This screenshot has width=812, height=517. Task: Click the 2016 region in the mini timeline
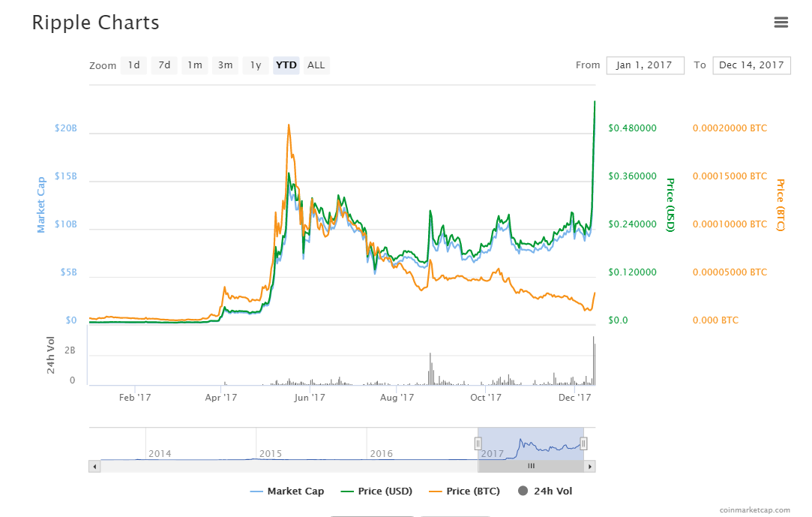point(382,453)
